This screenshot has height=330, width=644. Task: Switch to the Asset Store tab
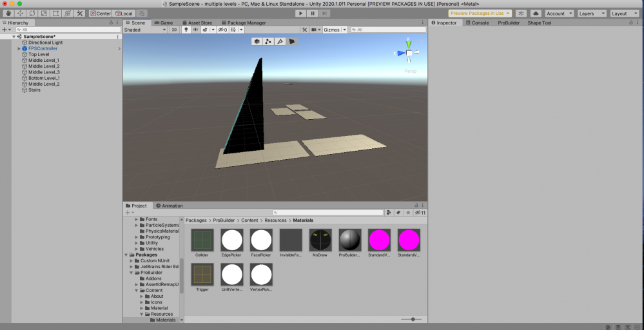(x=197, y=23)
